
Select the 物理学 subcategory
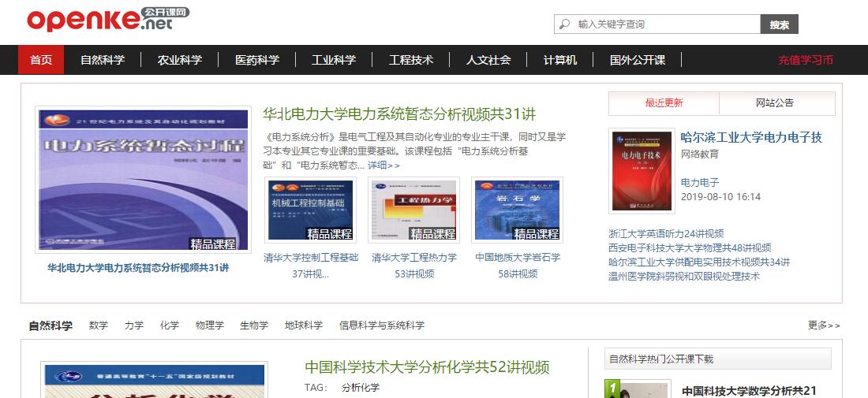[x=210, y=325]
